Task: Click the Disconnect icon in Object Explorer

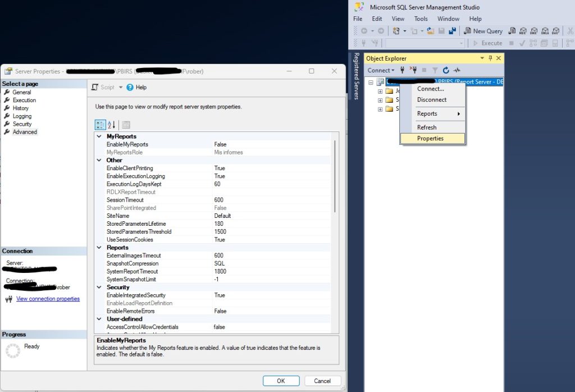Action: [414, 70]
